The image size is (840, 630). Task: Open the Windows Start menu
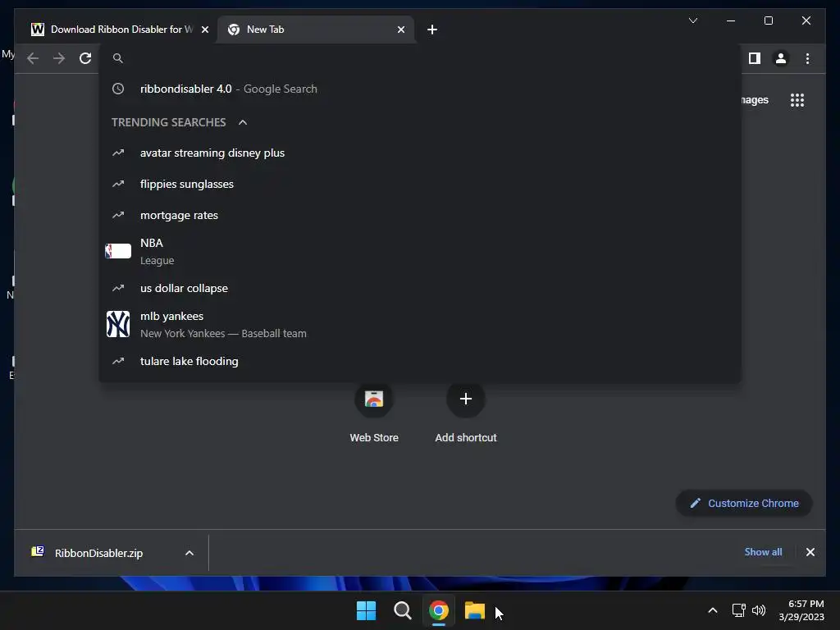(367, 610)
